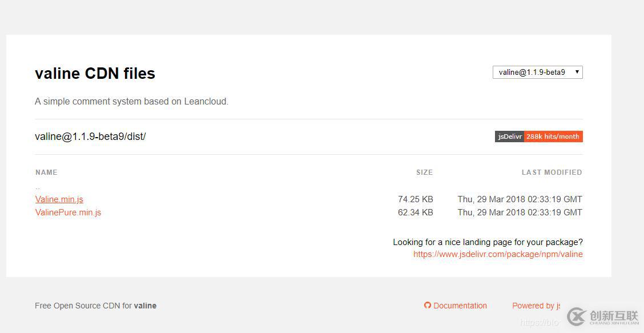Click the 62.34 KB size value

click(x=415, y=212)
